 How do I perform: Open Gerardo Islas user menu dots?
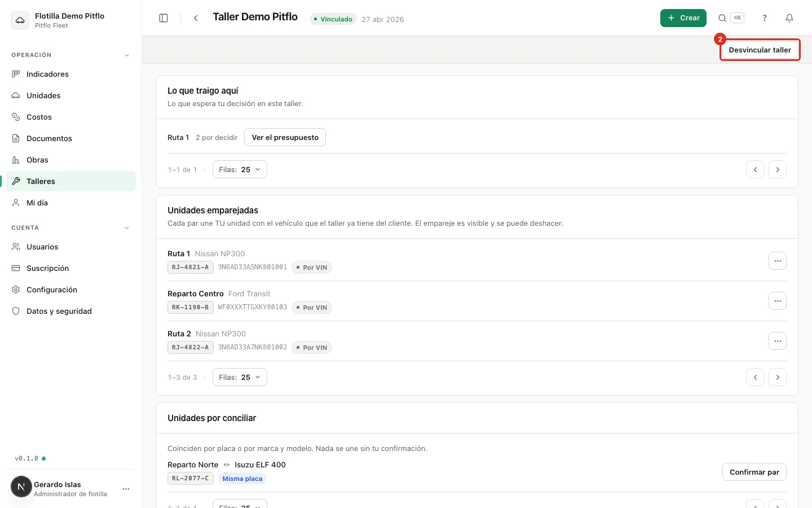coord(126,489)
